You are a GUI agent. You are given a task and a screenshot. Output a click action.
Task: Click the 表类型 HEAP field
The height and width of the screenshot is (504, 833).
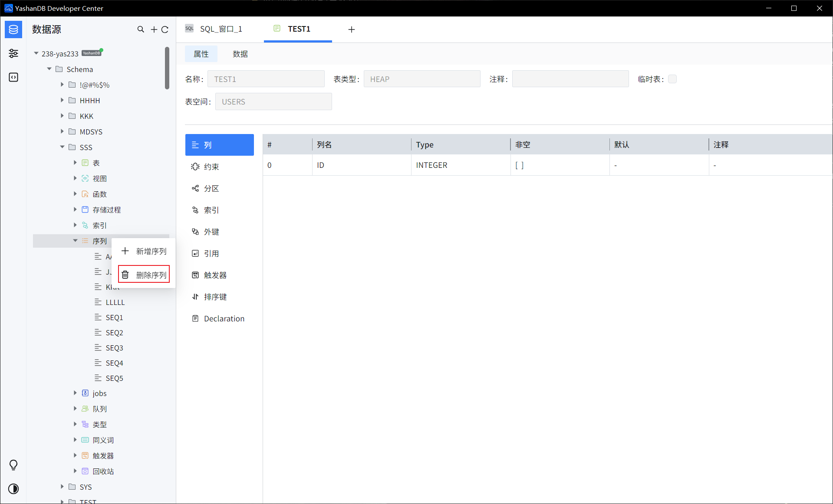[x=422, y=79]
